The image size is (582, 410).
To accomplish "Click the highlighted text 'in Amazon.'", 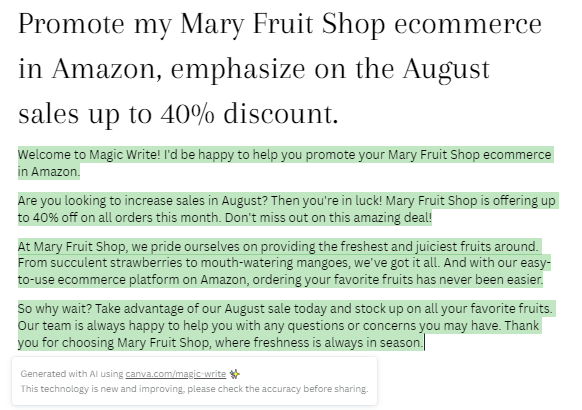I will click(49, 171).
